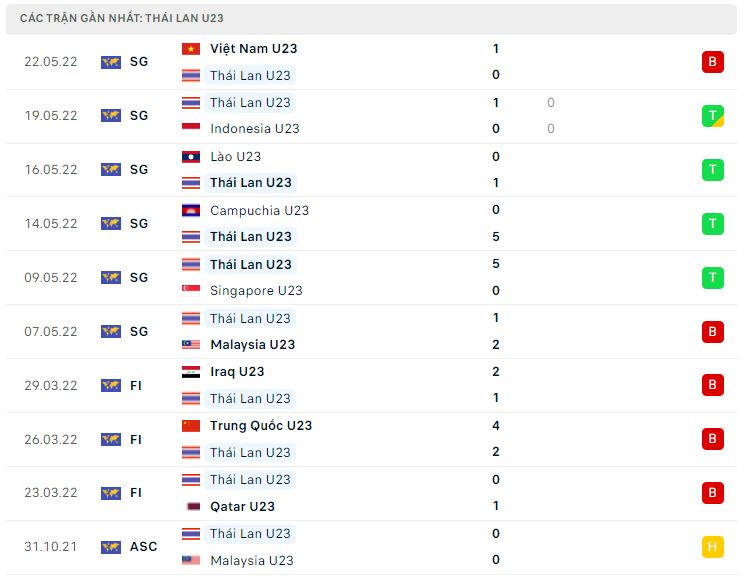Click the green T badge for 19.05.22 match

[x=712, y=116]
